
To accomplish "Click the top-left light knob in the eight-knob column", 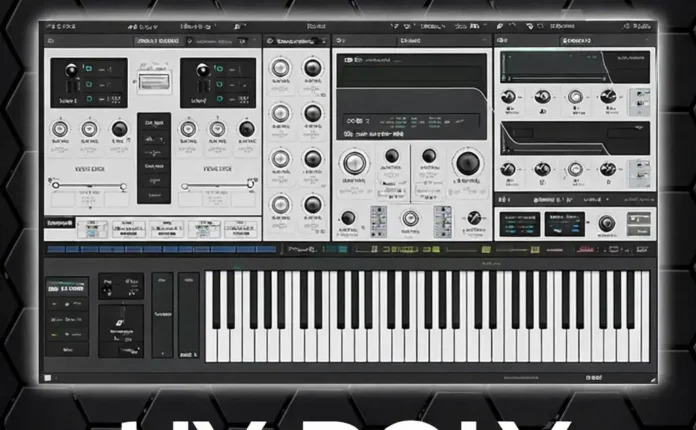I will pos(281,68).
